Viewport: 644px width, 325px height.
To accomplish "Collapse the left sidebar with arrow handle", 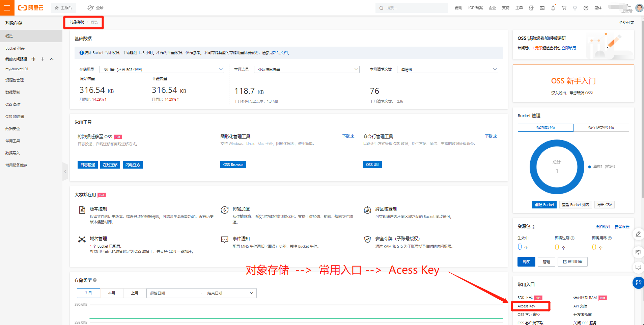I will click(65, 172).
